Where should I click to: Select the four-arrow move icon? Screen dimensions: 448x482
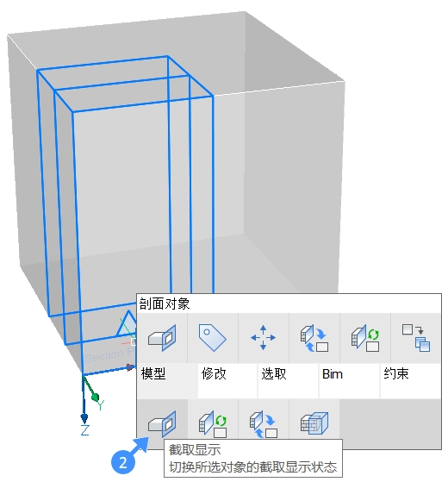263,337
